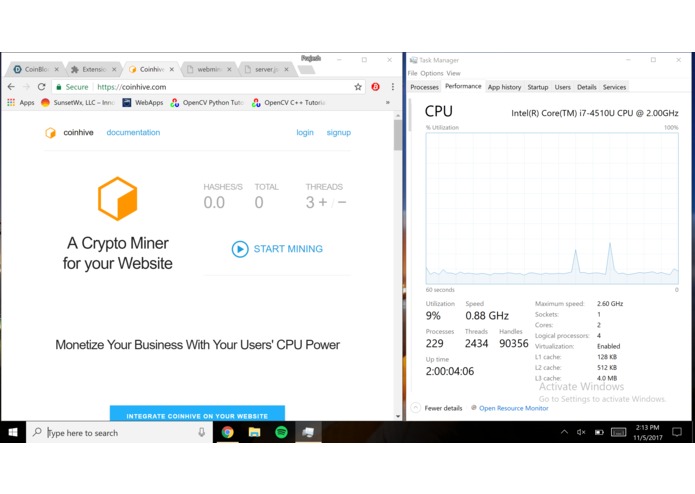
Task: Open the Startup tab
Action: click(538, 87)
